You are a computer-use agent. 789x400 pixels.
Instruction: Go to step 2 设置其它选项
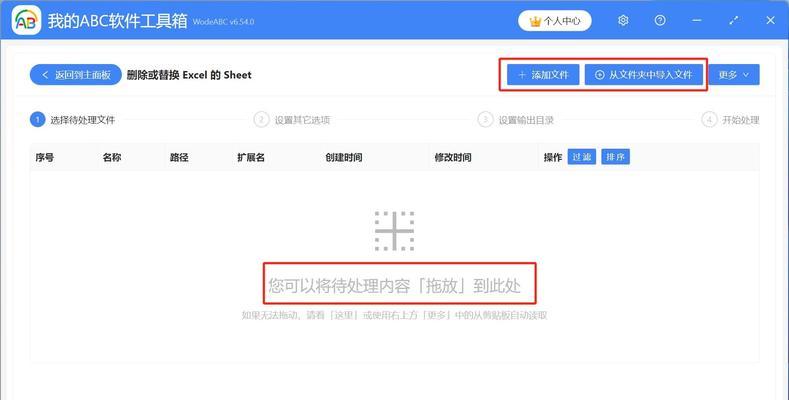292,120
